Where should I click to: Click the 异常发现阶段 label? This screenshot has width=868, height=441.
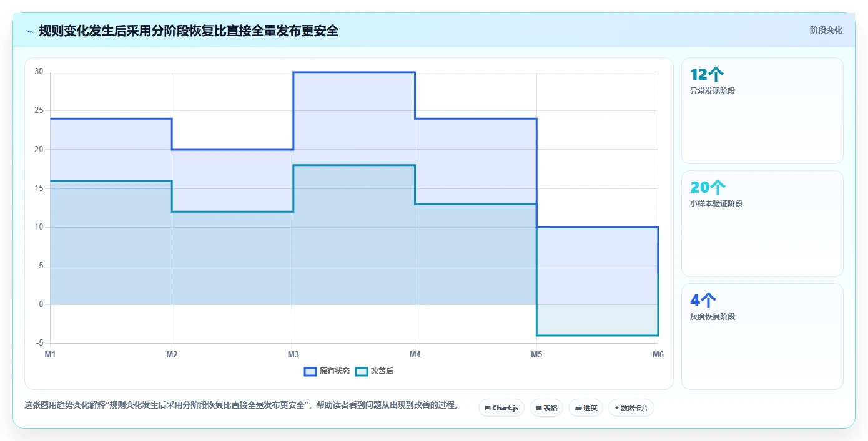tap(713, 90)
